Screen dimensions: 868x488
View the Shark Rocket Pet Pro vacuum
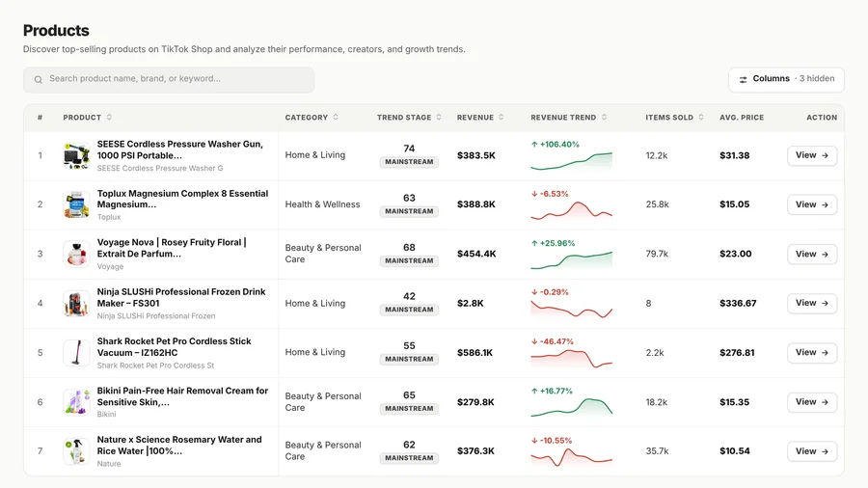point(811,352)
